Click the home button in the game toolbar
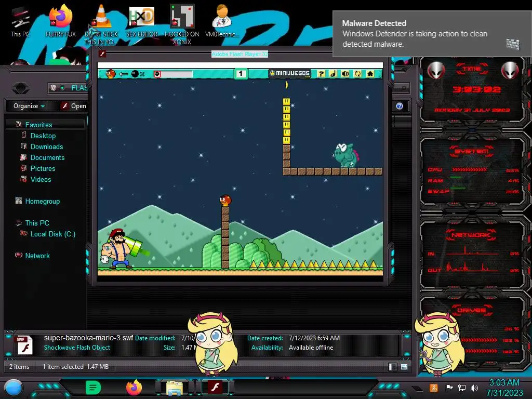This screenshot has height=399, width=532. tap(370, 74)
